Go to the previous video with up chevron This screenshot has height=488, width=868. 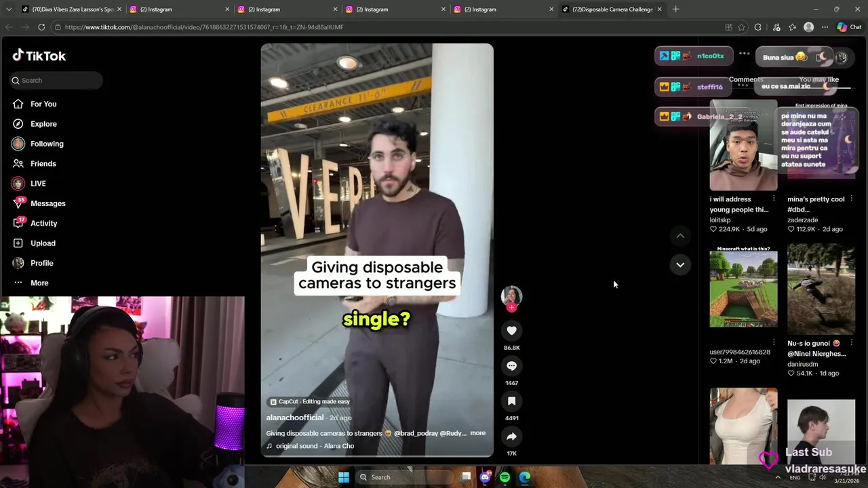tap(680, 236)
